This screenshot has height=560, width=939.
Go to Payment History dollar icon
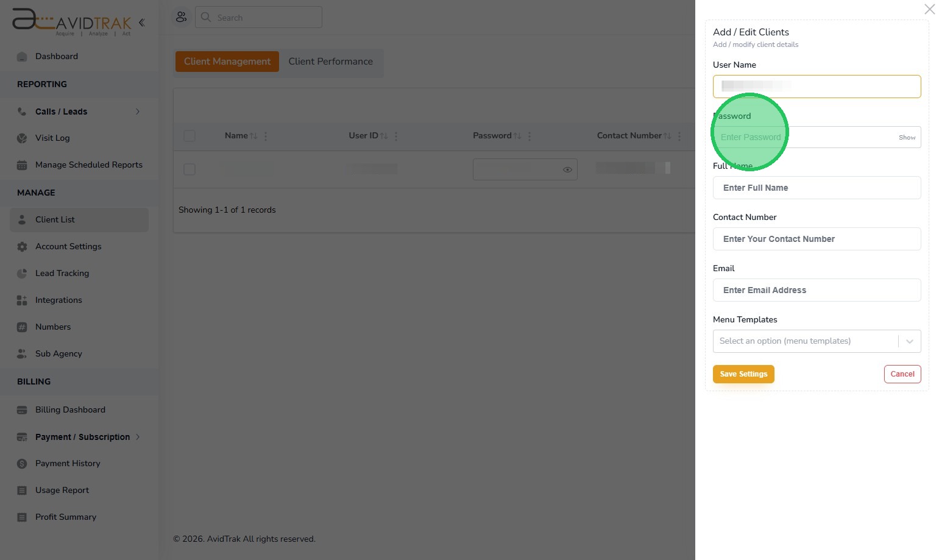click(22, 464)
